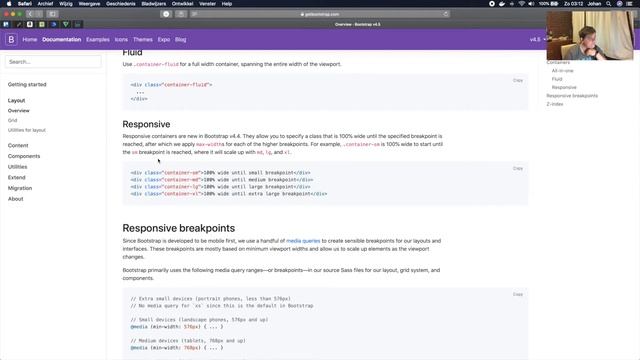
Task: Expand the Getting started sidebar section
Action: 27,84
